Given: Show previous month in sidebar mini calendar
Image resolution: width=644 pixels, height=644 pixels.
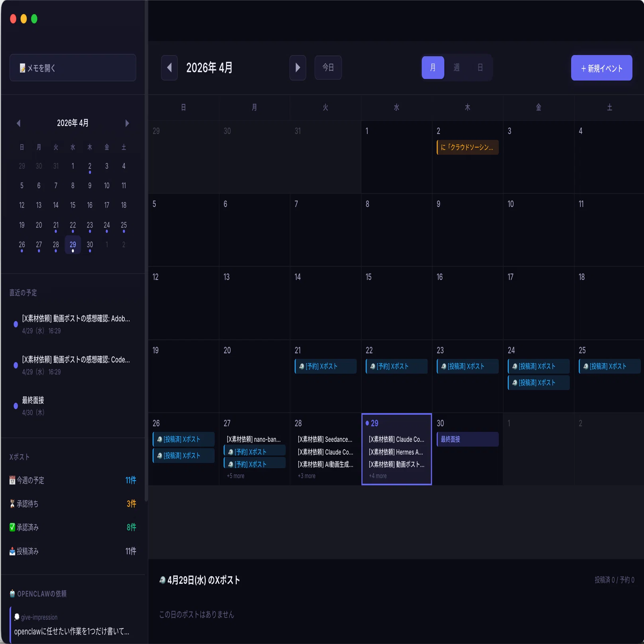Looking at the screenshot, I should click(18, 123).
